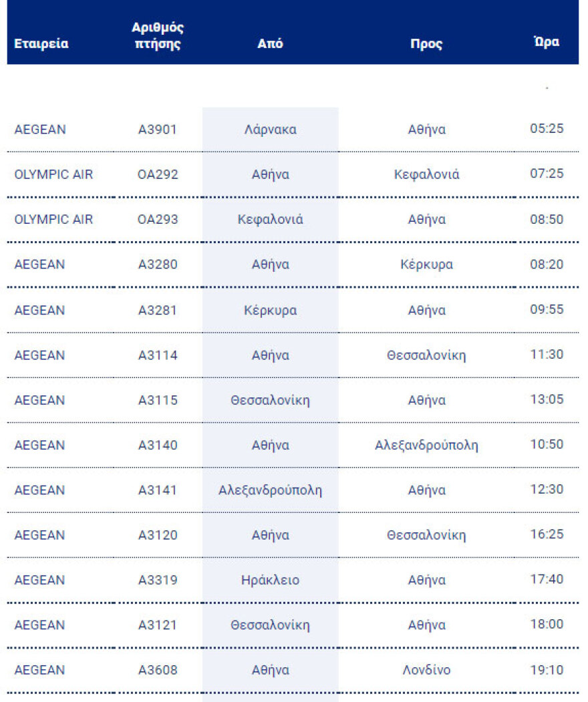Click the Λάρνακα origin cell

point(270,130)
